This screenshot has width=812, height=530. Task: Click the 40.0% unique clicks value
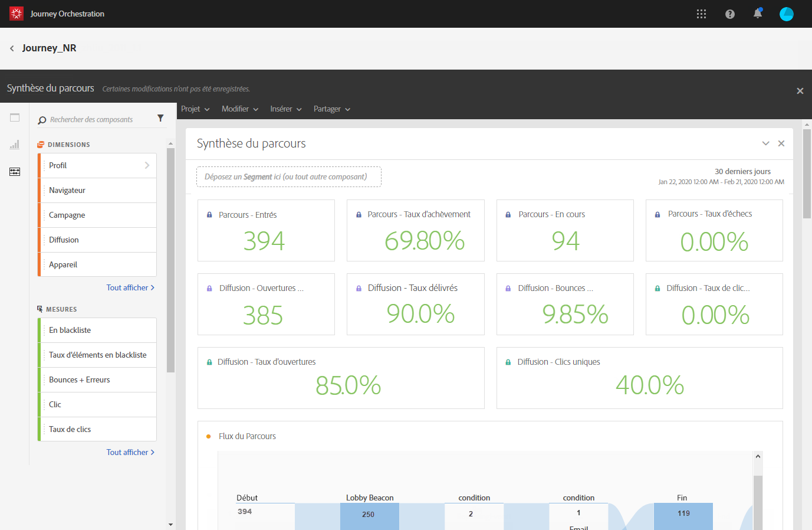point(650,385)
